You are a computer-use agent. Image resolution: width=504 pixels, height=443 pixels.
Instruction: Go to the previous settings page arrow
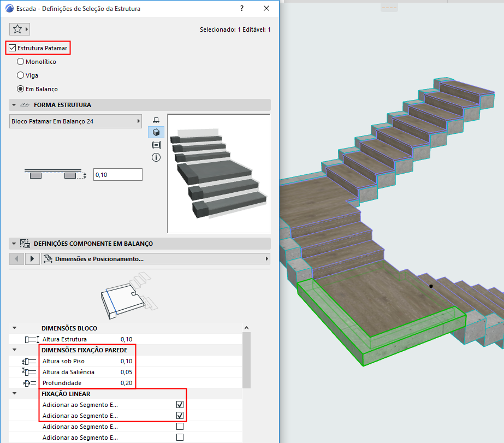(17, 258)
